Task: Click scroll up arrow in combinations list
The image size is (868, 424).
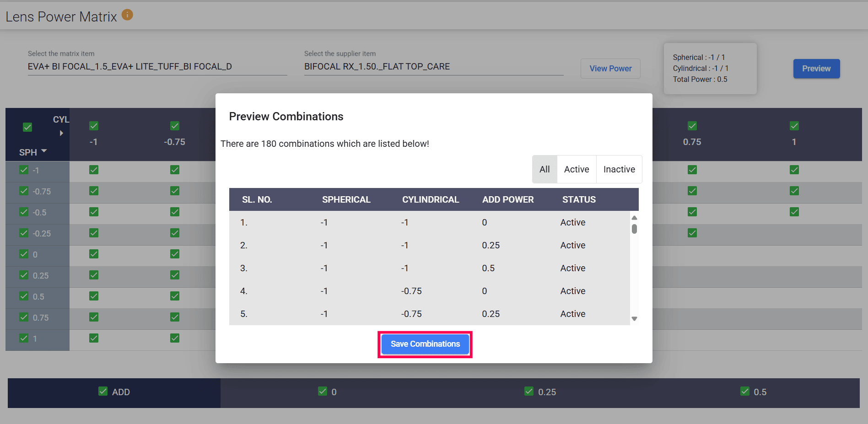Action: (634, 218)
